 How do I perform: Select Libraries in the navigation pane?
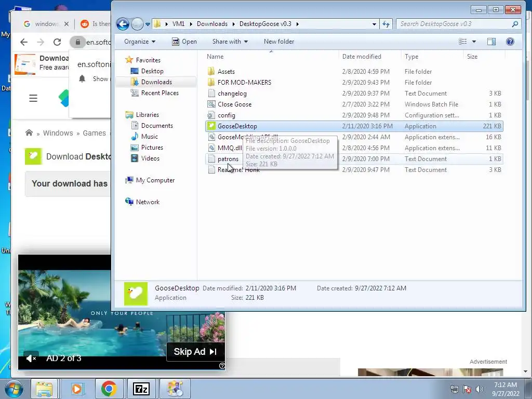pos(147,115)
